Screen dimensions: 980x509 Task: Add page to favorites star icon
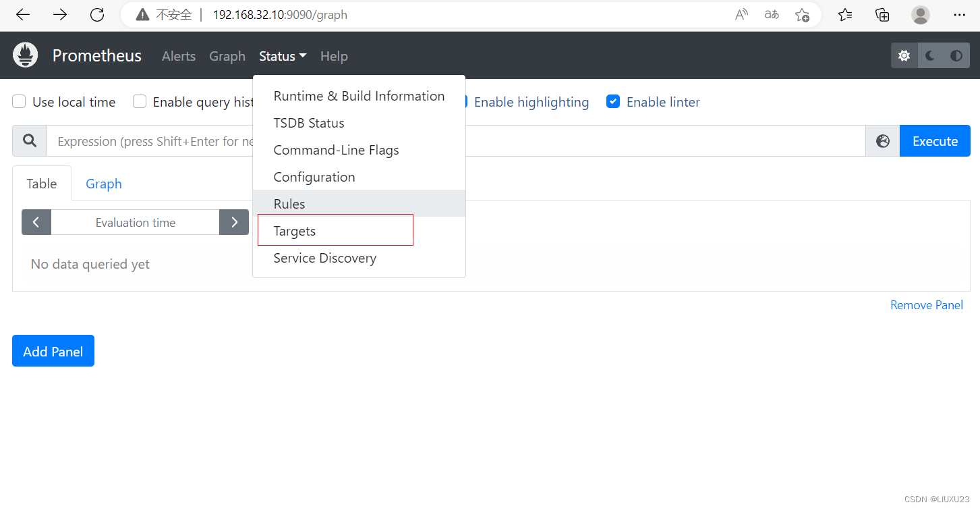(802, 15)
